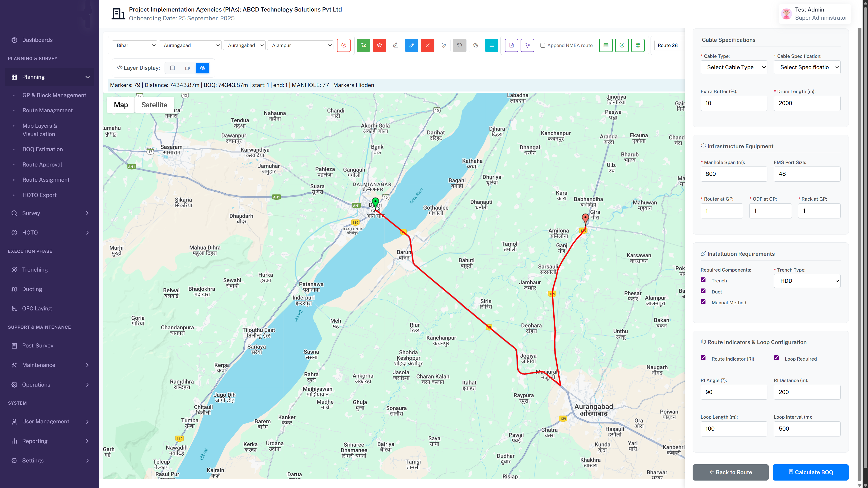Uncheck the Manual Method checkbox

pos(703,302)
